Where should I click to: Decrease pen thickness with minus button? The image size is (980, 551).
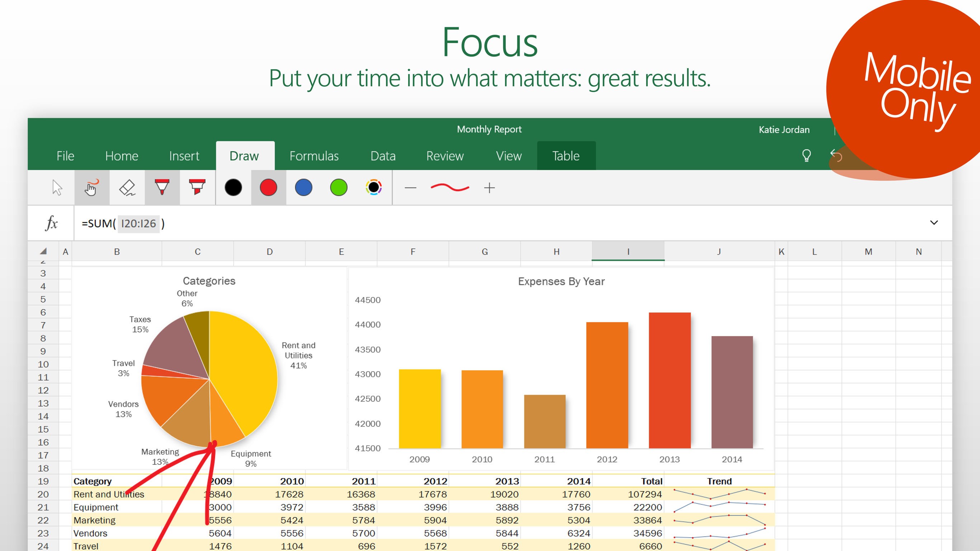coord(410,188)
